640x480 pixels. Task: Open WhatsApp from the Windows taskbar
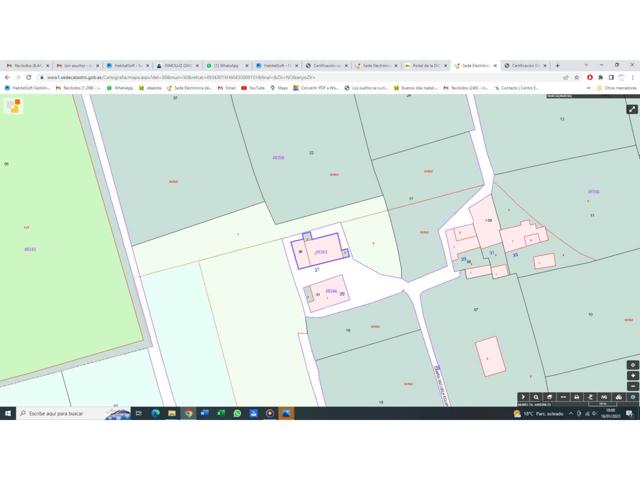237,412
